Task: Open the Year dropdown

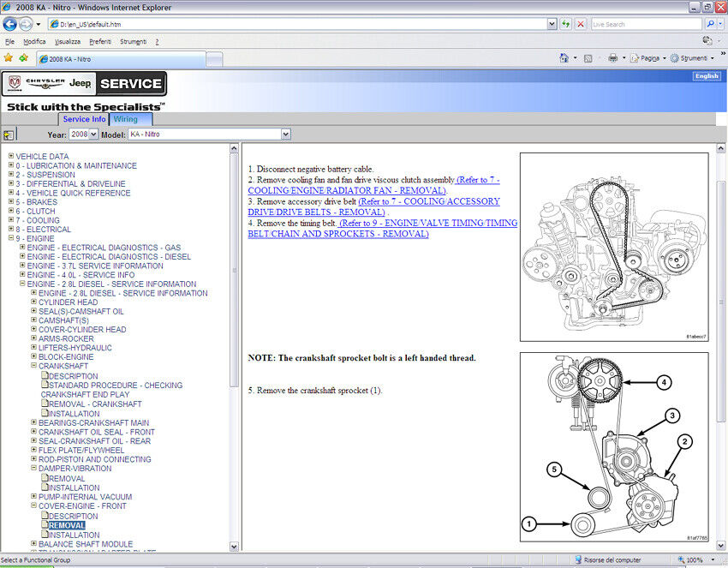Action: coord(84,135)
